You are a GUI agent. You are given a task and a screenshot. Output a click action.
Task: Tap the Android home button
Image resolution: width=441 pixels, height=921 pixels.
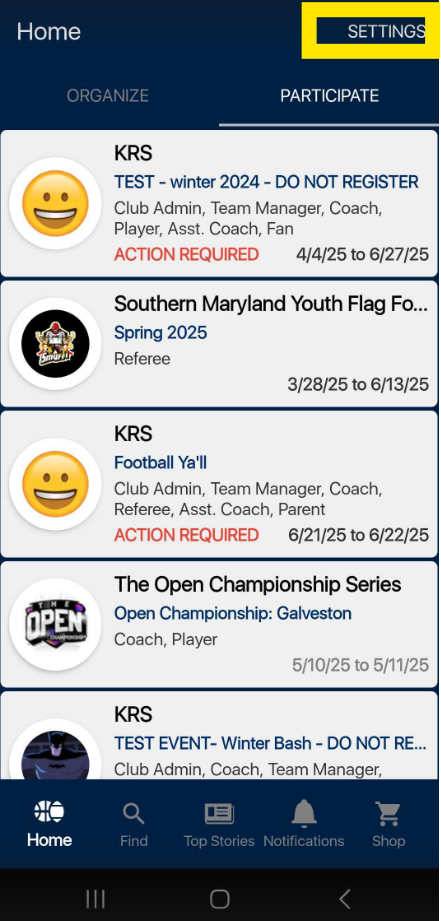[x=220, y=898]
